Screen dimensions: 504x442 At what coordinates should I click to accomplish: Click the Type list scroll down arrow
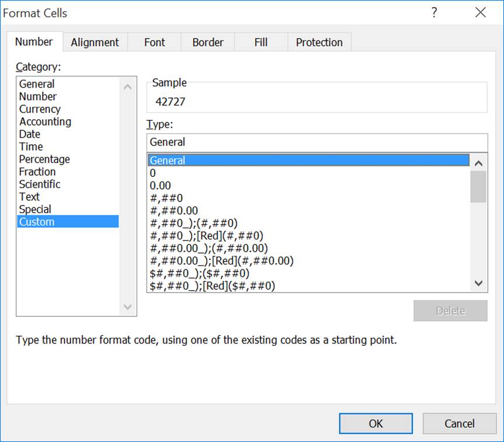pyautogui.click(x=479, y=283)
